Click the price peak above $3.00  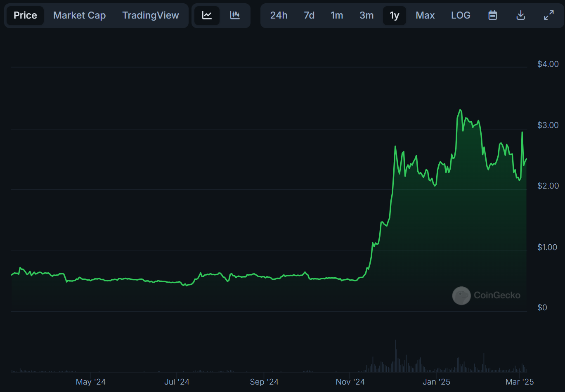click(x=460, y=110)
